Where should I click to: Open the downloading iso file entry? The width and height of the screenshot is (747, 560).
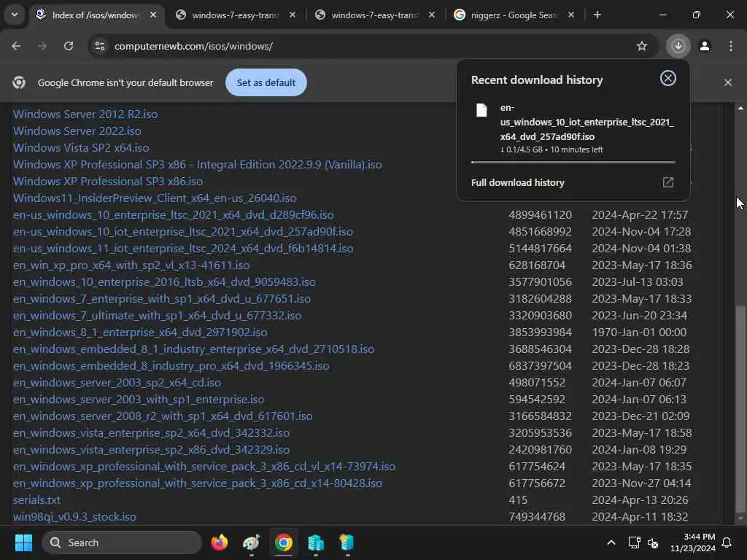click(x=573, y=128)
